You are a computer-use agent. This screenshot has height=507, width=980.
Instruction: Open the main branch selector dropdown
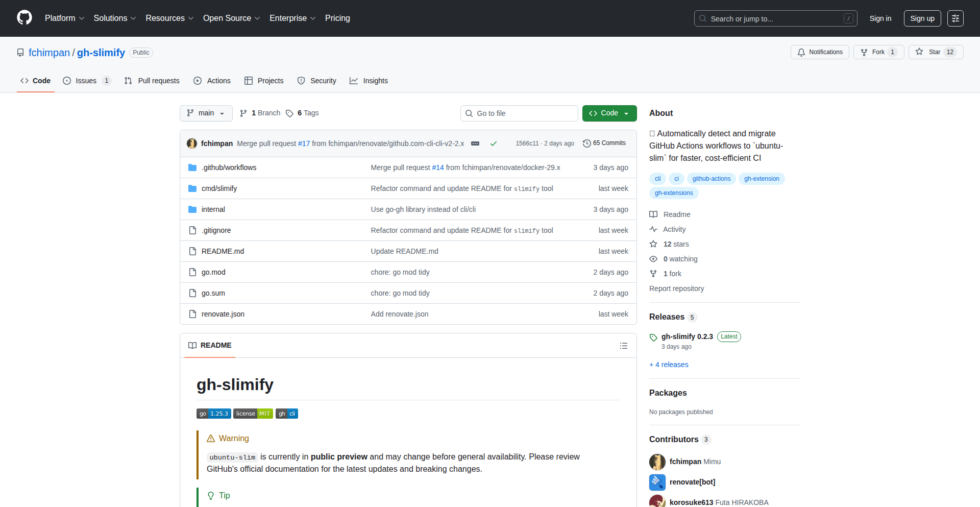(206, 113)
